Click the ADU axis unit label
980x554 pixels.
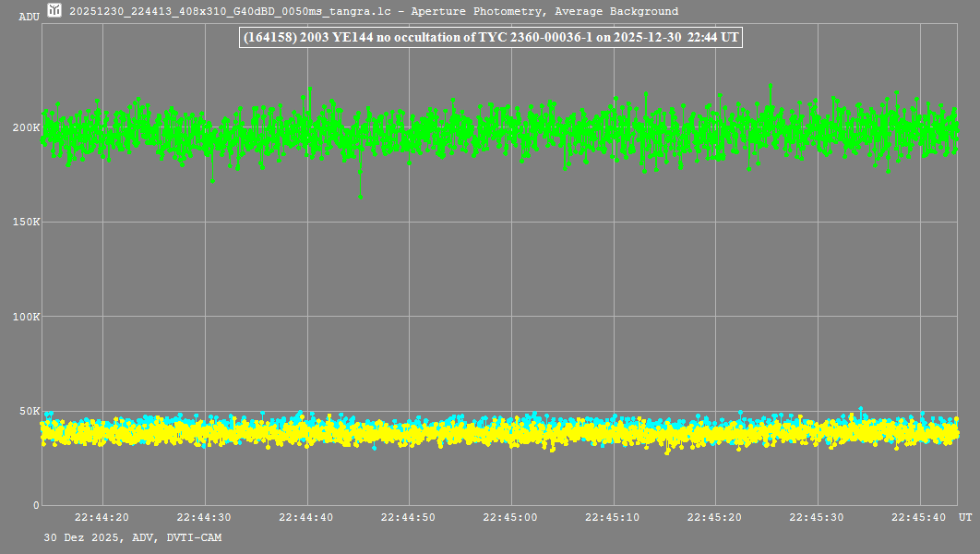point(29,17)
